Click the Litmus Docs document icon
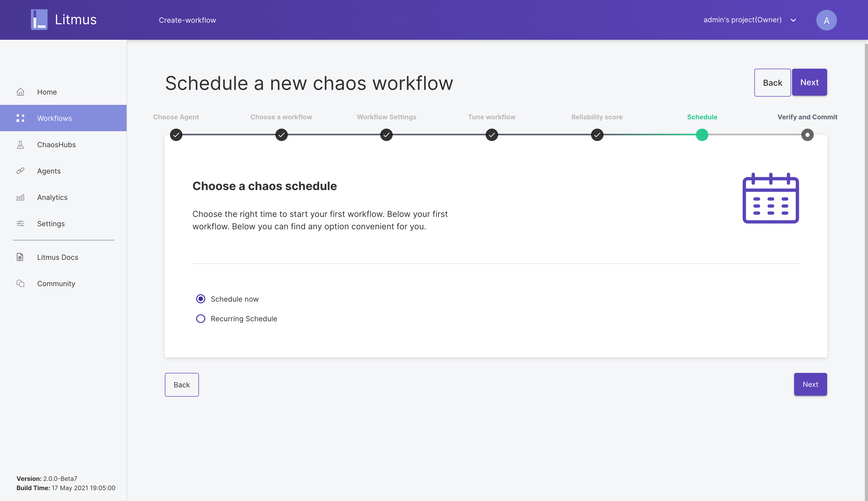Screen dimensions: 868x501 [20, 257]
